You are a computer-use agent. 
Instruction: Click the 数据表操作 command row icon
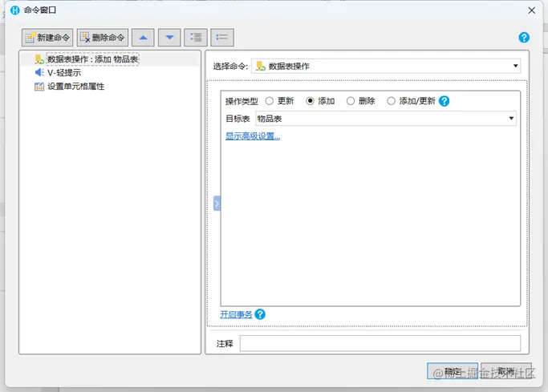39,59
